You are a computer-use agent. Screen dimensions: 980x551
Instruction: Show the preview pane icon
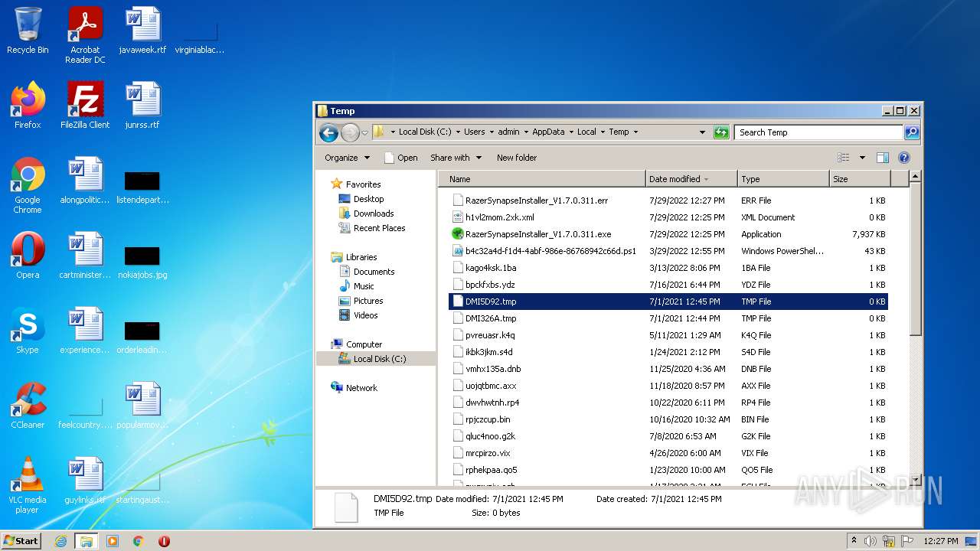882,158
